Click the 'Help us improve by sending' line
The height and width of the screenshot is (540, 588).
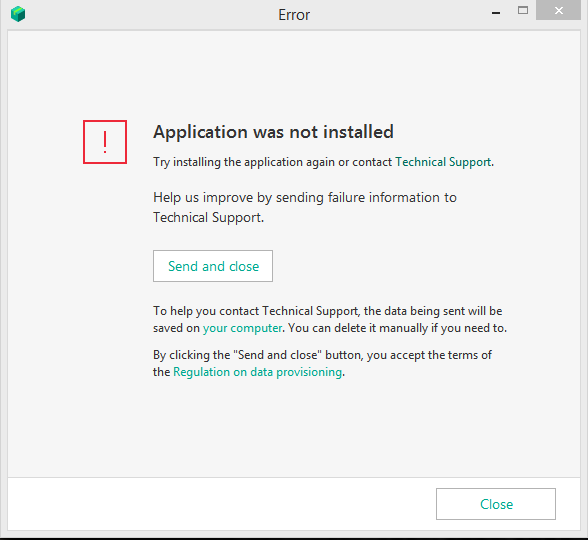click(x=305, y=198)
